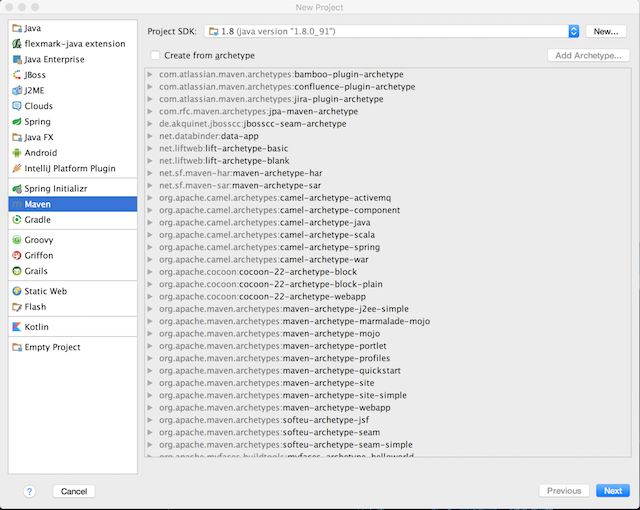The width and height of the screenshot is (640, 510).
Task: Choose the Android robot icon
Action: pyautogui.click(x=17, y=153)
